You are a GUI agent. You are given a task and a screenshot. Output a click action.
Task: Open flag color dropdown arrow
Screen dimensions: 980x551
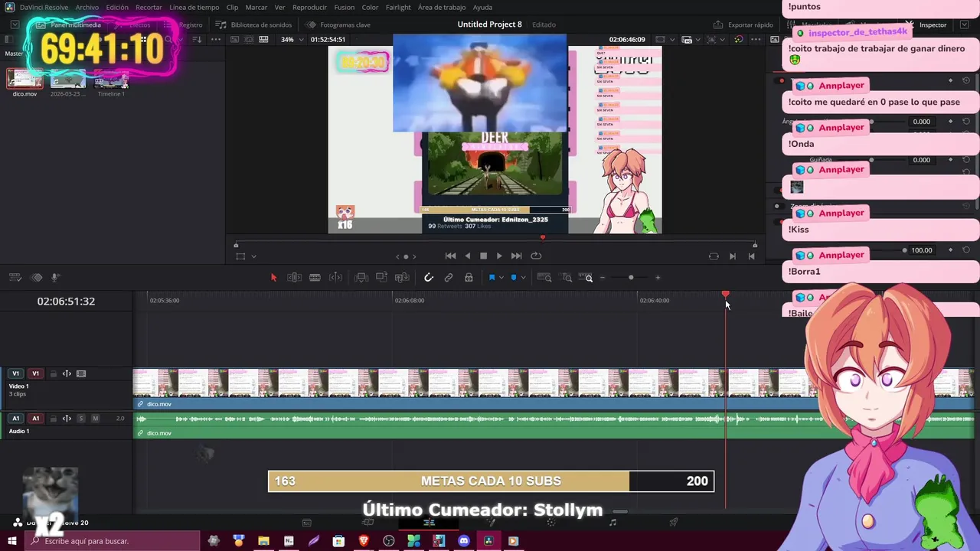click(x=501, y=278)
